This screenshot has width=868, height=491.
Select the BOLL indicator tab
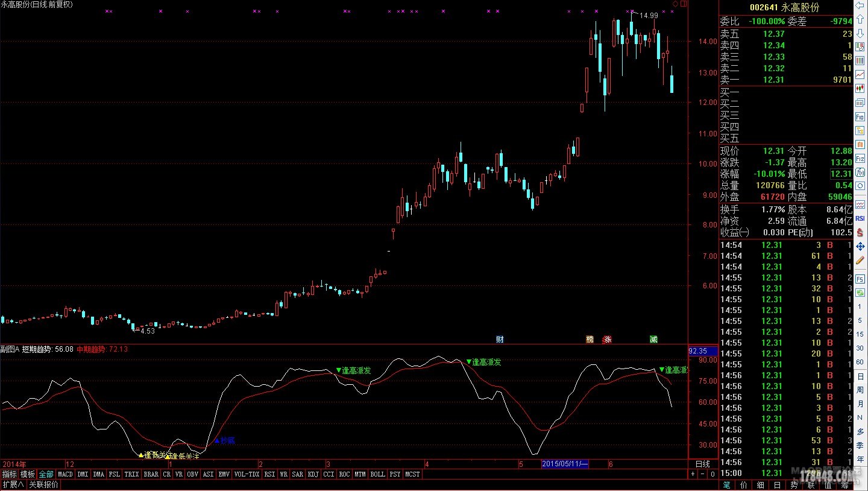(378, 474)
